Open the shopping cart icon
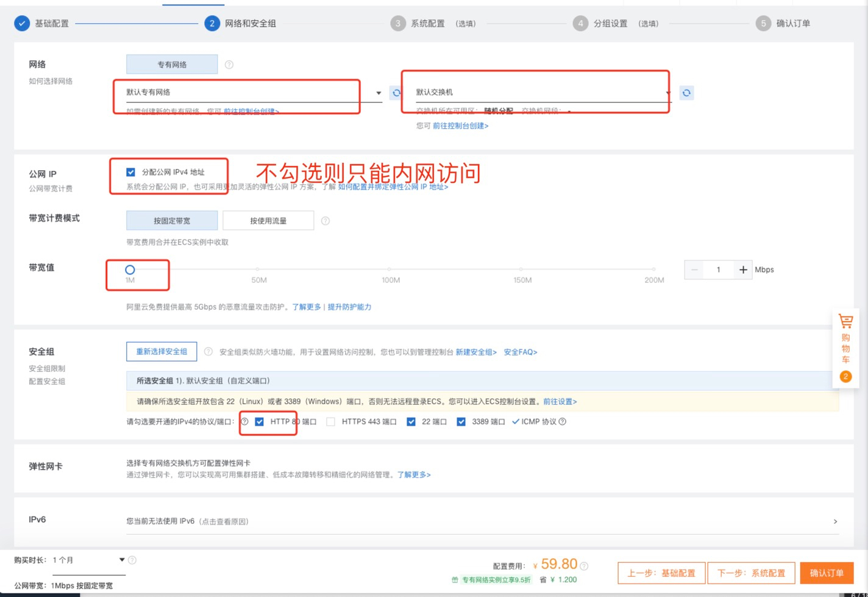Image resolution: width=868 pixels, height=597 pixels. (x=845, y=321)
